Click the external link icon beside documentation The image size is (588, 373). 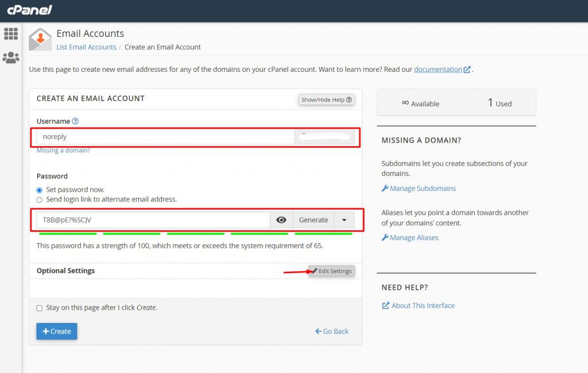click(x=467, y=70)
